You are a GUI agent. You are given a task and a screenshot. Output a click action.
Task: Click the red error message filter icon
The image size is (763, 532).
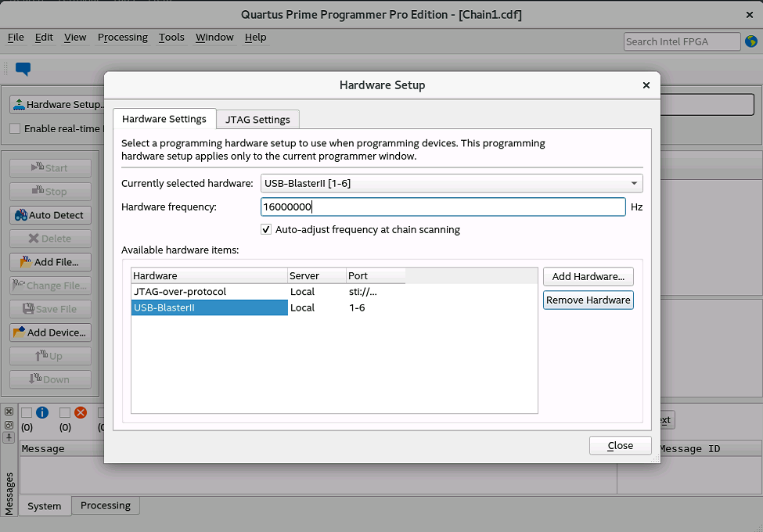point(81,412)
